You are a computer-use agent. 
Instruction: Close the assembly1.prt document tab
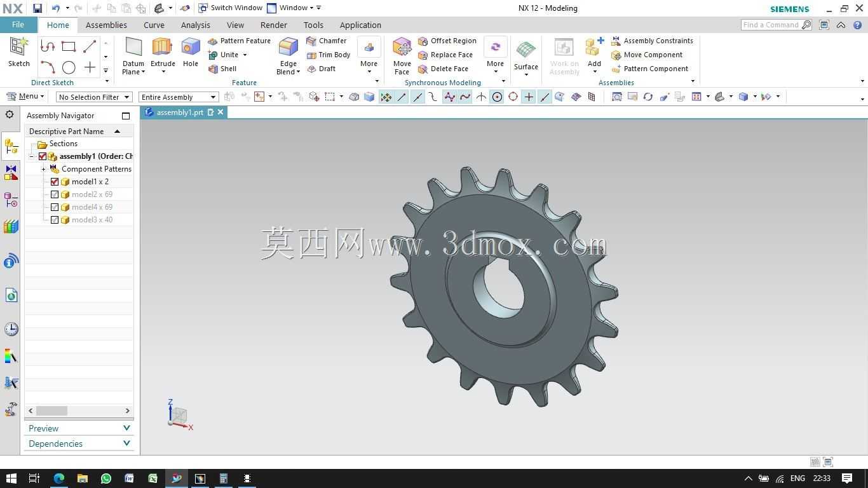pos(220,112)
